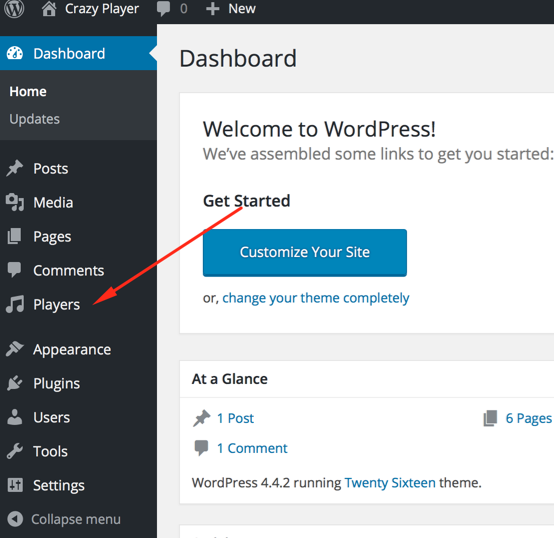Collapse the sidebar with Collapse menu
The image size is (555, 538).
[x=64, y=519]
